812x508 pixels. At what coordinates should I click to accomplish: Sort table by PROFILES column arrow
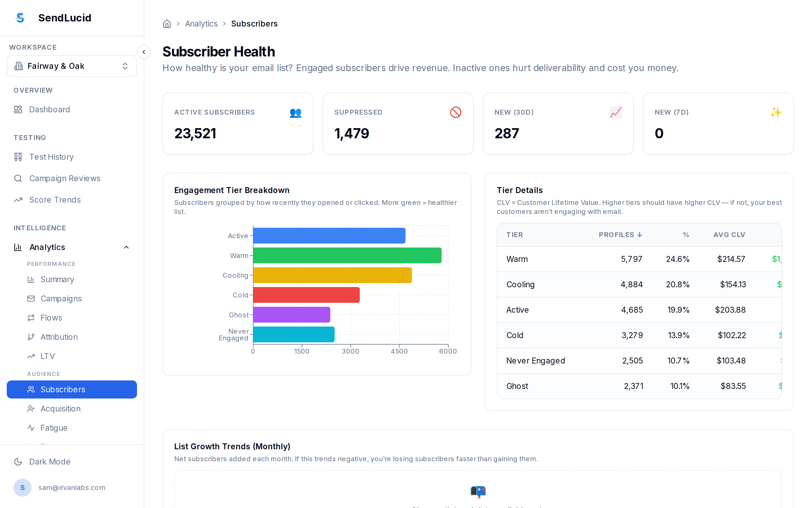pos(640,235)
